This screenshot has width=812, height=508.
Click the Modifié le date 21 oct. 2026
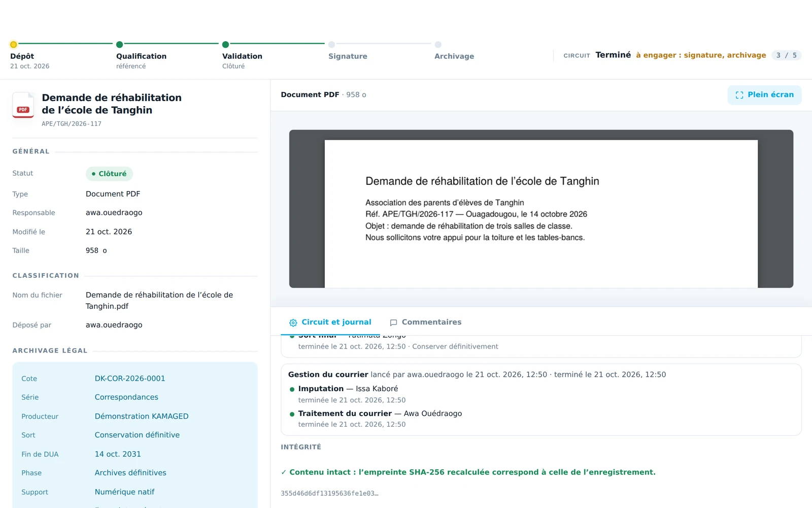[x=109, y=232]
